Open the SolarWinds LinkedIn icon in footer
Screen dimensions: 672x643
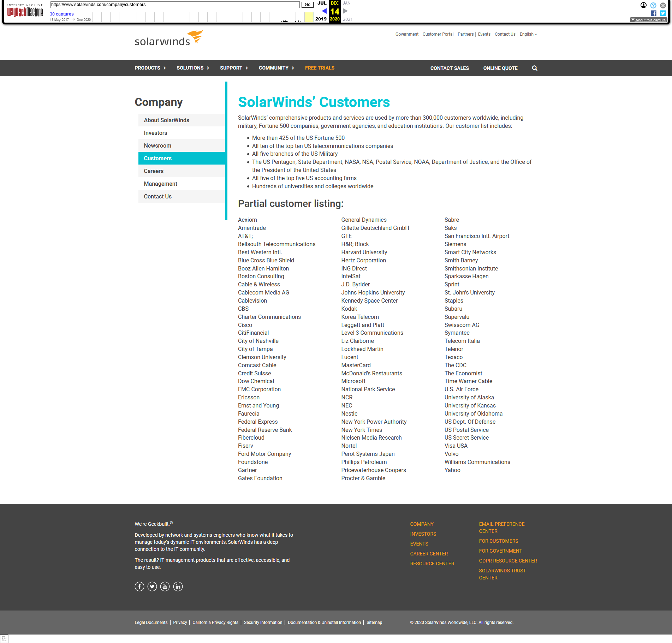(x=178, y=587)
